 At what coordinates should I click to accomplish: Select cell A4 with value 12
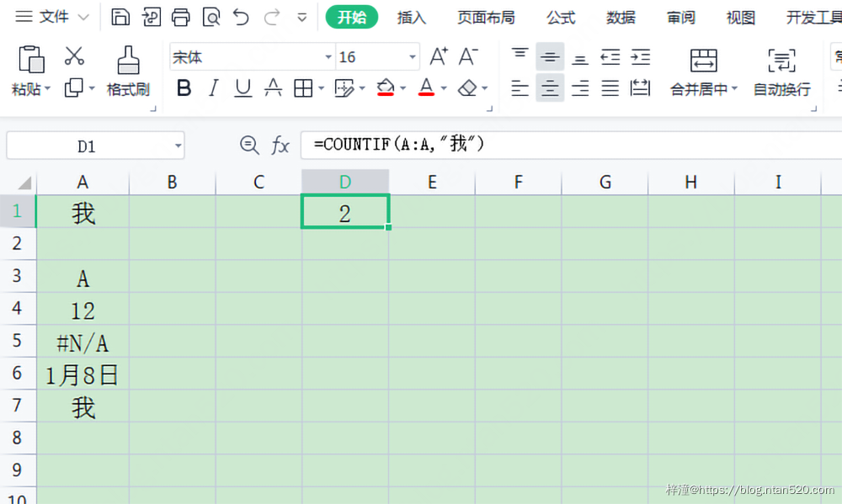[x=83, y=309]
